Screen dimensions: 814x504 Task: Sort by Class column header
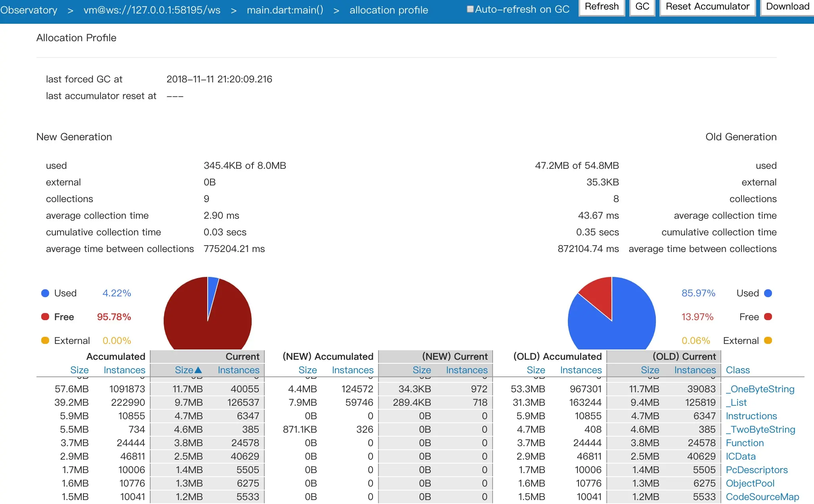pos(738,370)
